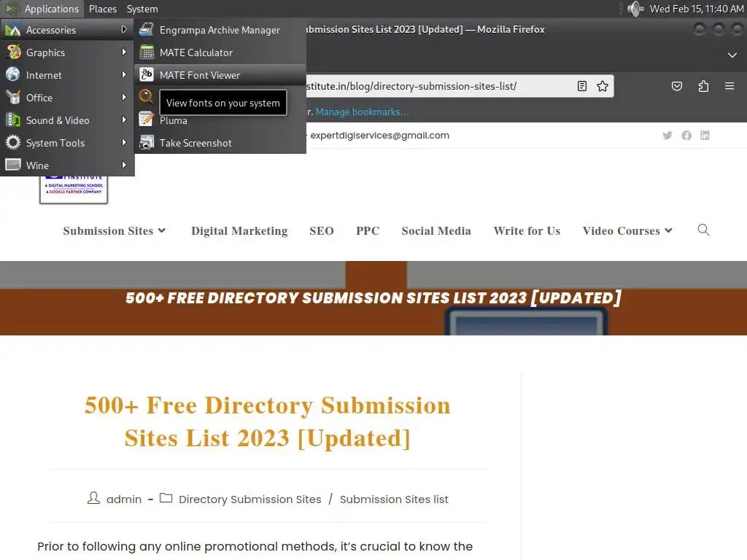Image resolution: width=747 pixels, height=560 pixels.
Task: Open the Office menu category
Action: click(x=67, y=98)
